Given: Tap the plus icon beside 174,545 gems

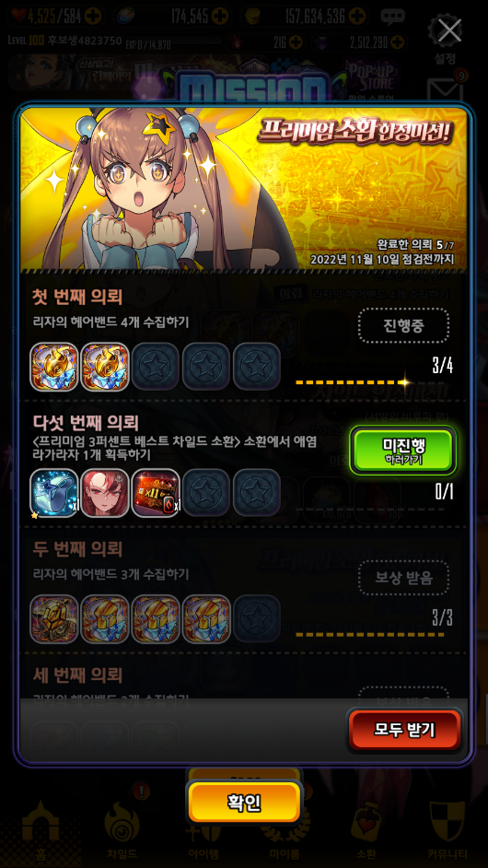Looking at the screenshot, I should (x=218, y=16).
